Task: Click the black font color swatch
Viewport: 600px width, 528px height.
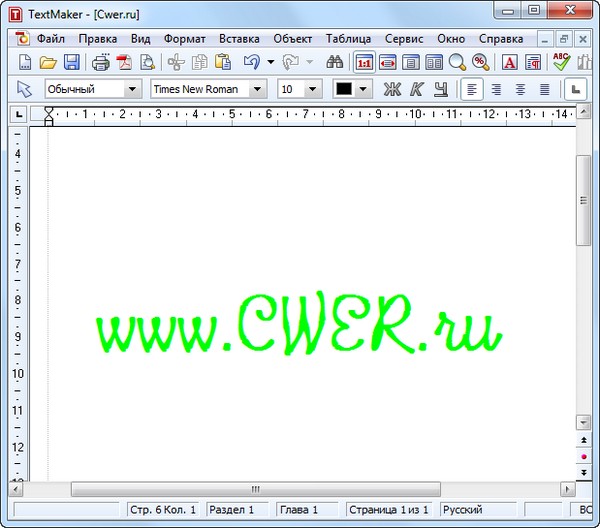Action: click(x=344, y=89)
